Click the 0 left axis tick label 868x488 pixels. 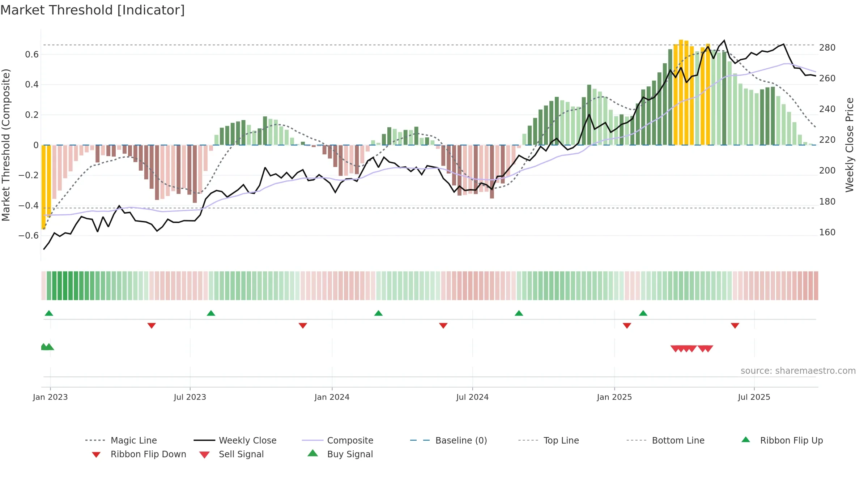[x=36, y=145]
